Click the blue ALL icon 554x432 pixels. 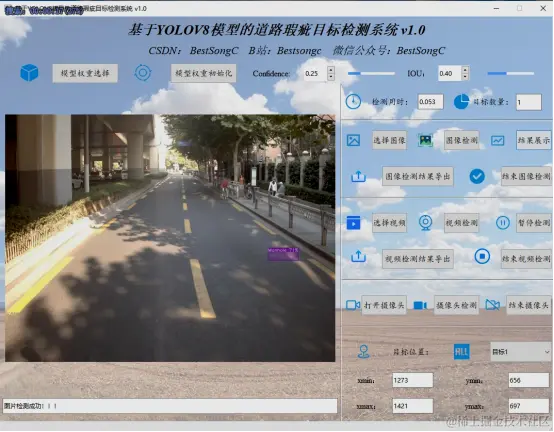(x=461, y=352)
